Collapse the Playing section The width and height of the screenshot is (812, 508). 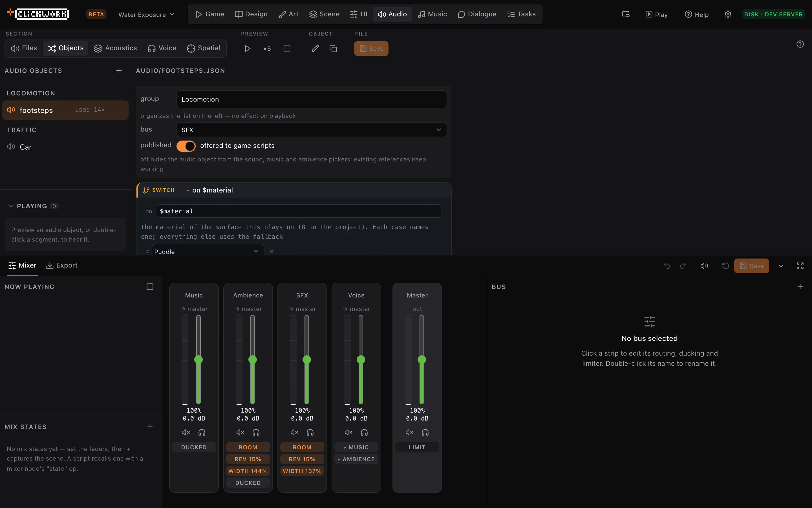(11, 206)
